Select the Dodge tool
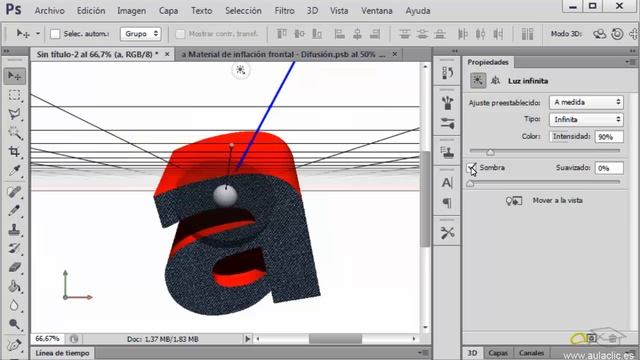This screenshot has width=640, height=360. click(x=15, y=324)
